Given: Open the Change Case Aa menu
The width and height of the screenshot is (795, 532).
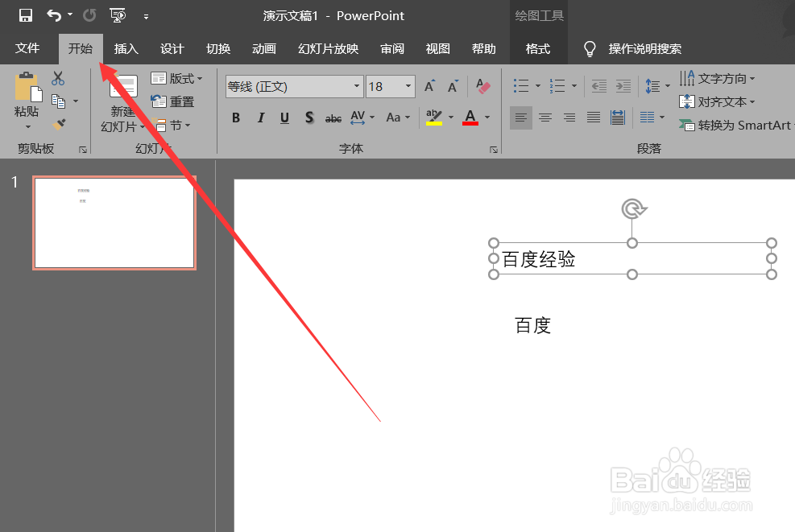Looking at the screenshot, I should [x=398, y=118].
